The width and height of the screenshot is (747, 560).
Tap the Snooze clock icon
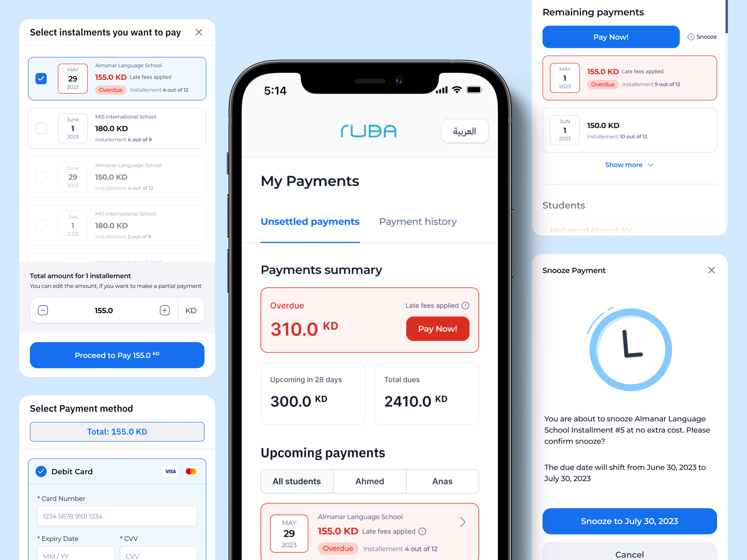click(691, 37)
